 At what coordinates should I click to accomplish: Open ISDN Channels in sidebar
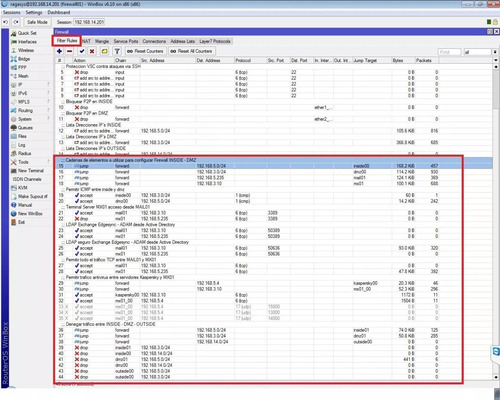pos(27,179)
